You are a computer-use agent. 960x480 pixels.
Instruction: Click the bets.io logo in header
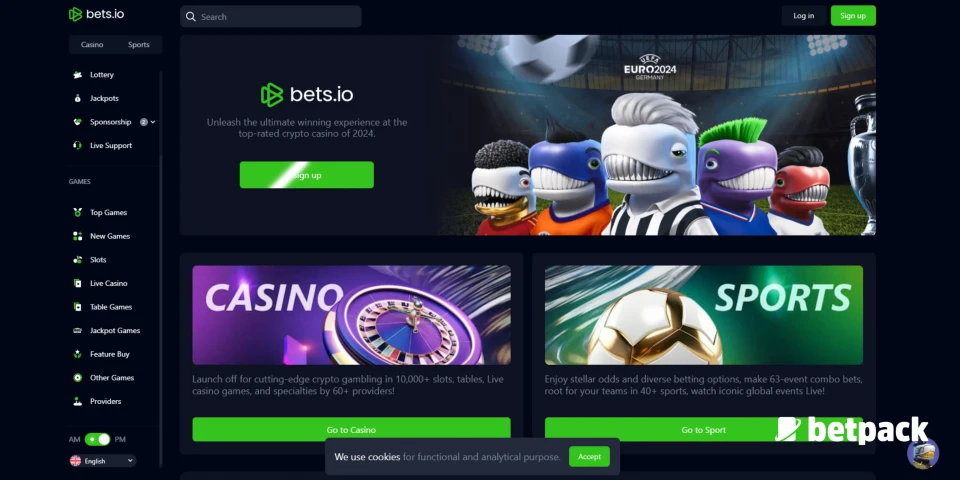click(96, 14)
